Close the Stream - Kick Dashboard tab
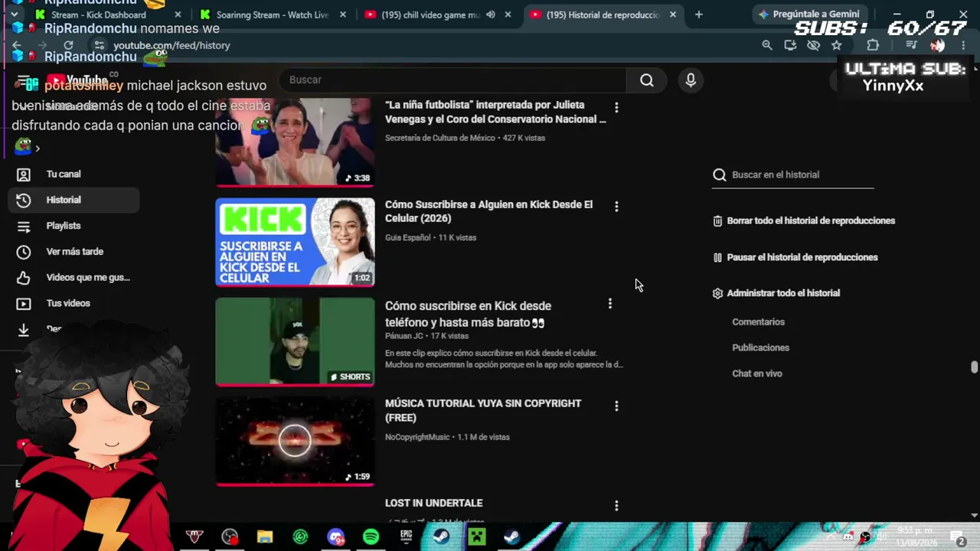The image size is (980, 551). click(178, 15)
